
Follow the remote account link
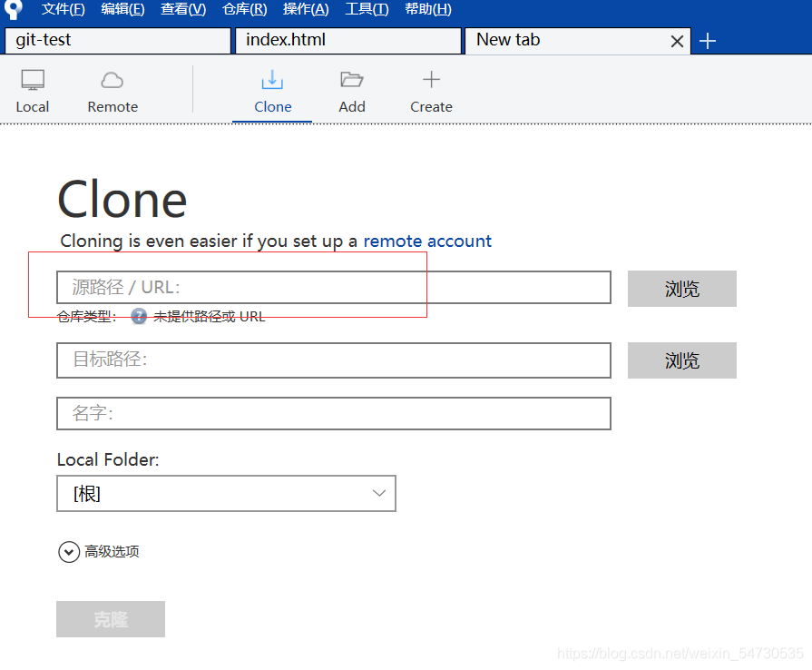point(427,241)
